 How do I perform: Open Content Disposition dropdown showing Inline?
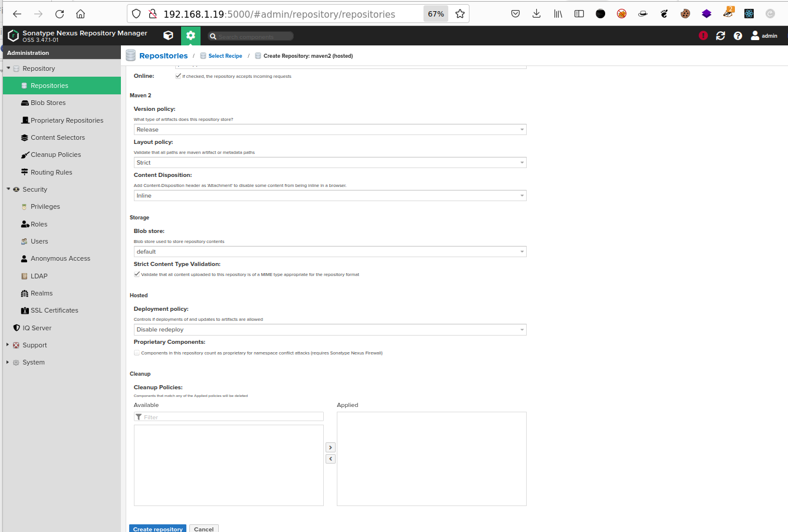coord(330,196)
